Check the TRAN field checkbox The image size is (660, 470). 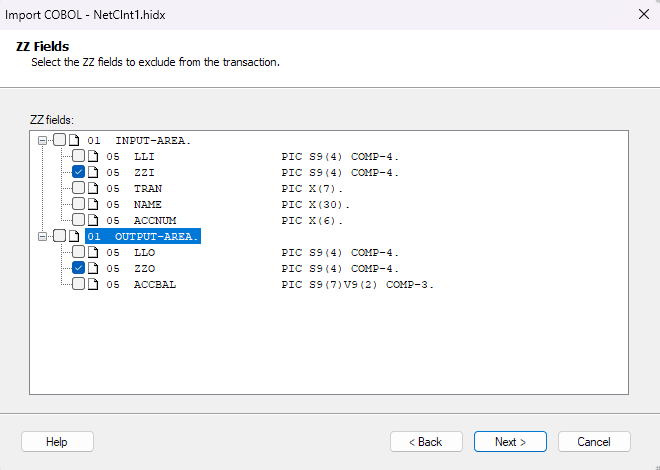(x=78, y=188)
